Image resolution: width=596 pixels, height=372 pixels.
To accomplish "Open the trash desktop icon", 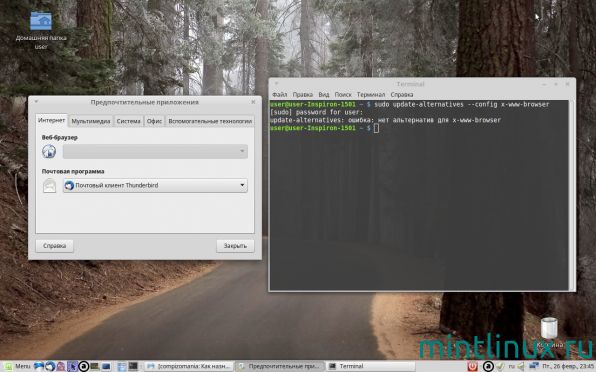I will pyautogui.click(x=549, y=329).
